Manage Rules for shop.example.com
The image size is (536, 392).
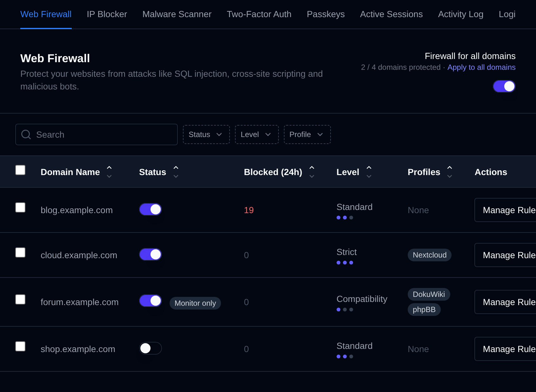505,349
